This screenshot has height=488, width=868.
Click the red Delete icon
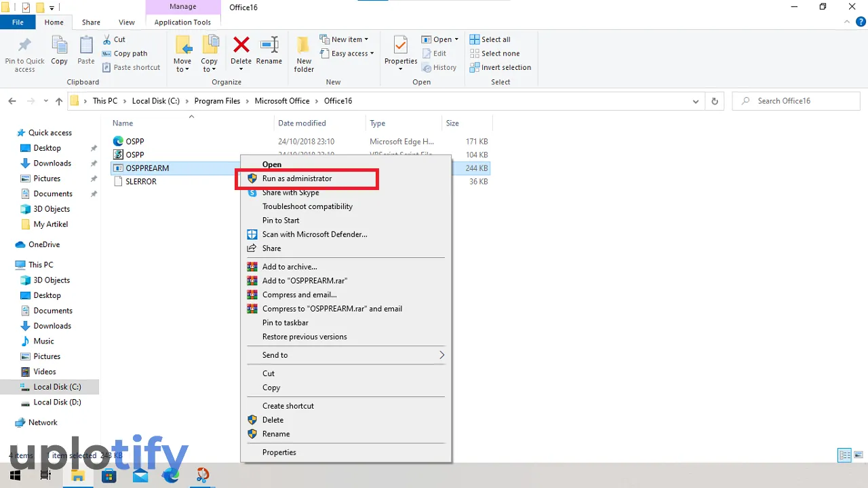coord(241,45)
